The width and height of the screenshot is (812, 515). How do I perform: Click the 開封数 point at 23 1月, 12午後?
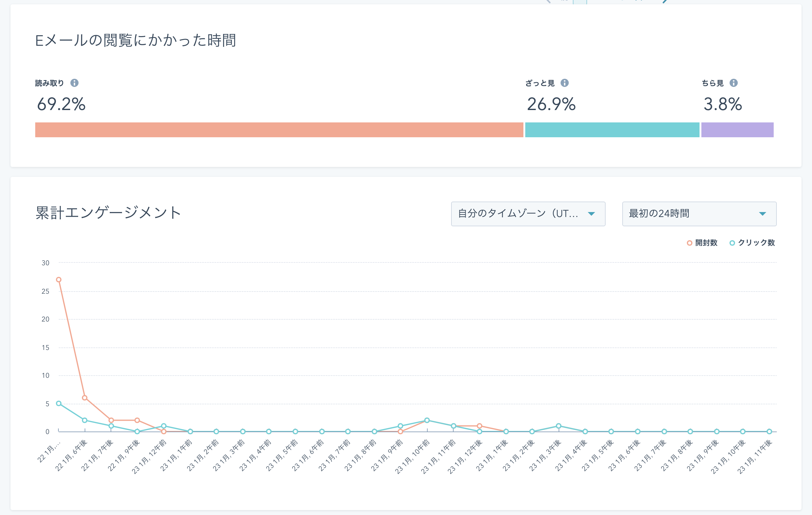pos(479,426)
